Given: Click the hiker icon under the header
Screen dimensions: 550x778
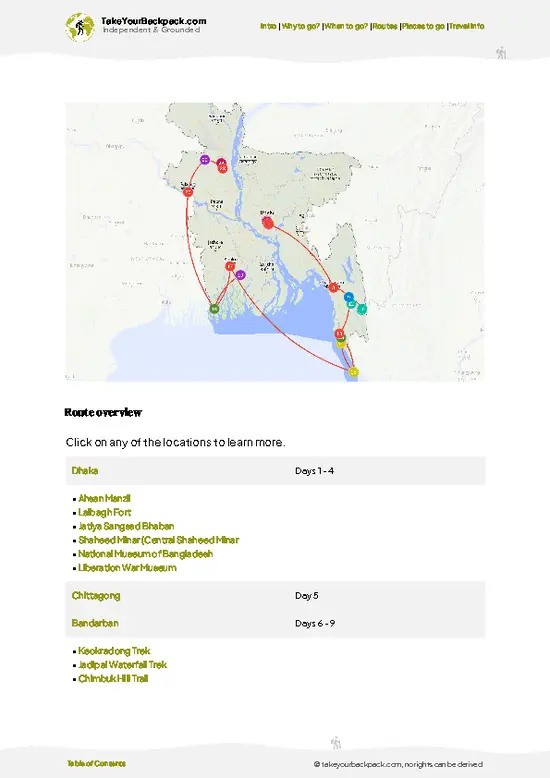Looking at the screenshot, I should (x=501, y=53).
